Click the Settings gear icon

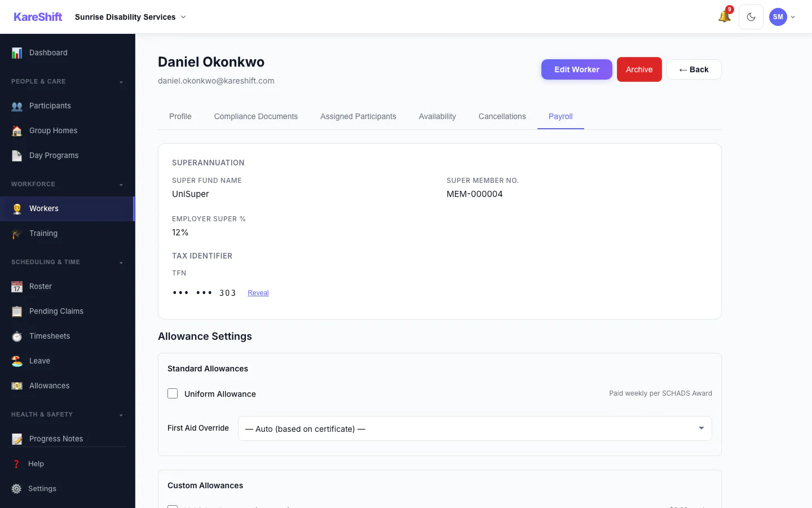(16, 489)
